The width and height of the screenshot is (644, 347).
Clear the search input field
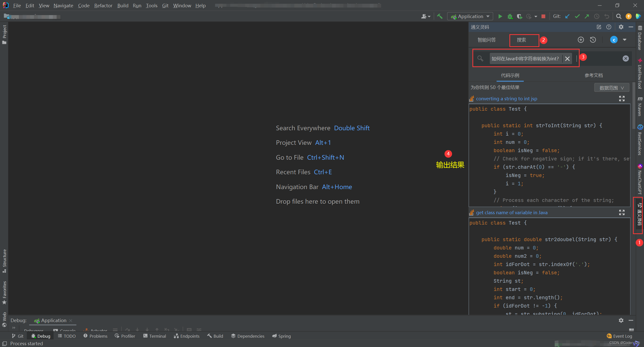(567, 58)
